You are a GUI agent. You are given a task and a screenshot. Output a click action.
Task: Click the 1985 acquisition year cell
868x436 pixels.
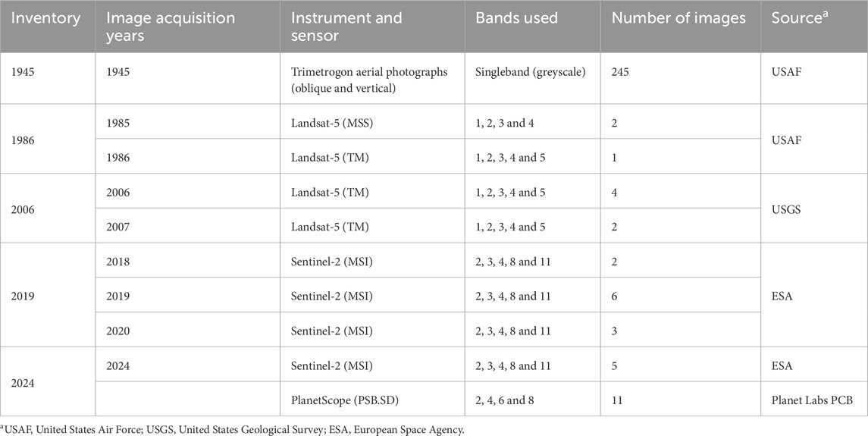point(119,121)
